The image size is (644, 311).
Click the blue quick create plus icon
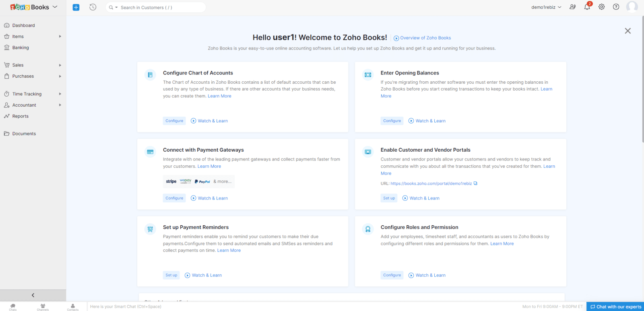(76, 7)
